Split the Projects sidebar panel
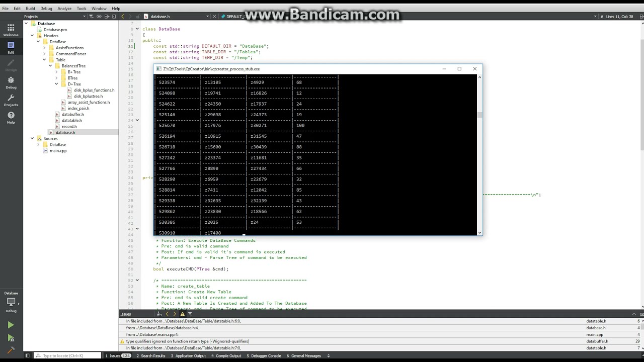This screenshot has height=362, width=644. pos(106,17)
